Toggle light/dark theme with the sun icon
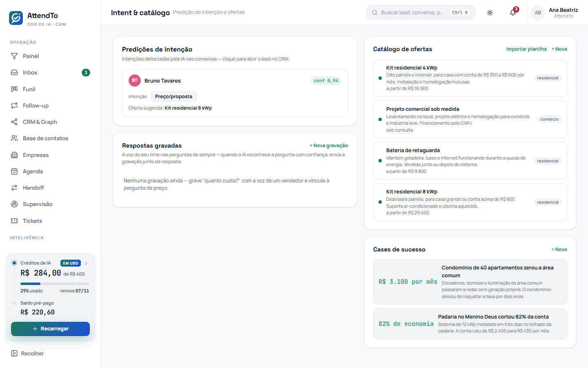This screenshot has width=588, height=368. (x=490, y=13)
